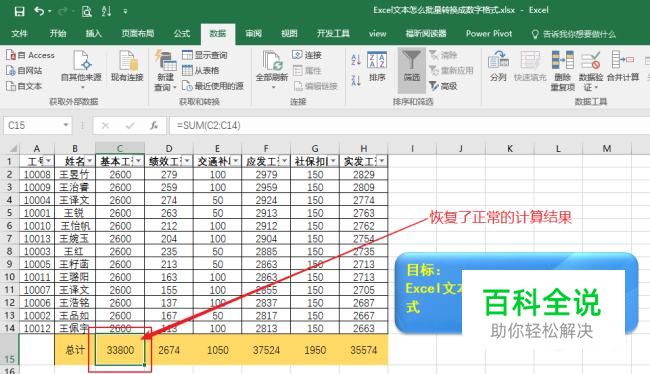650x374 pixels.
Task: Click the Print Preview icon in quick access toolbar
Action: (87, 11)
